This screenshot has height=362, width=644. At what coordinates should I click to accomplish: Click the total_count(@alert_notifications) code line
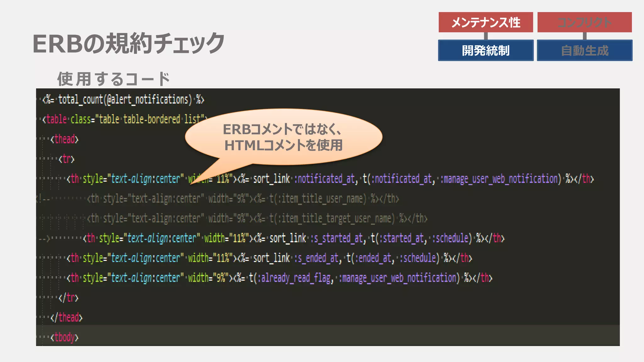[123, 100]
